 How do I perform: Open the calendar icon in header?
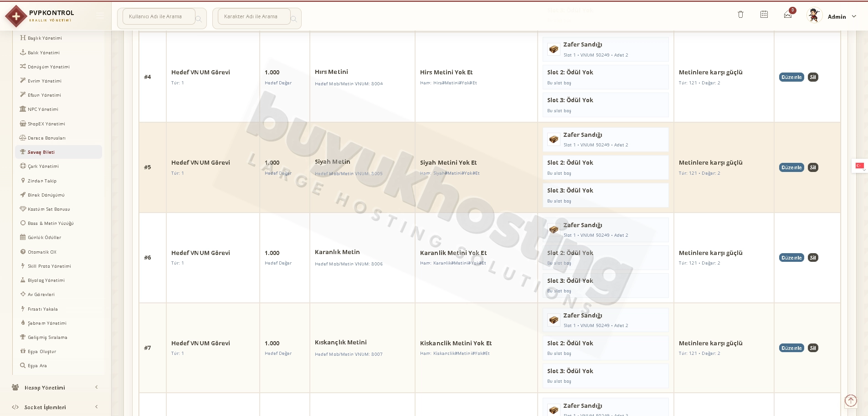click(x=764, y=15)
